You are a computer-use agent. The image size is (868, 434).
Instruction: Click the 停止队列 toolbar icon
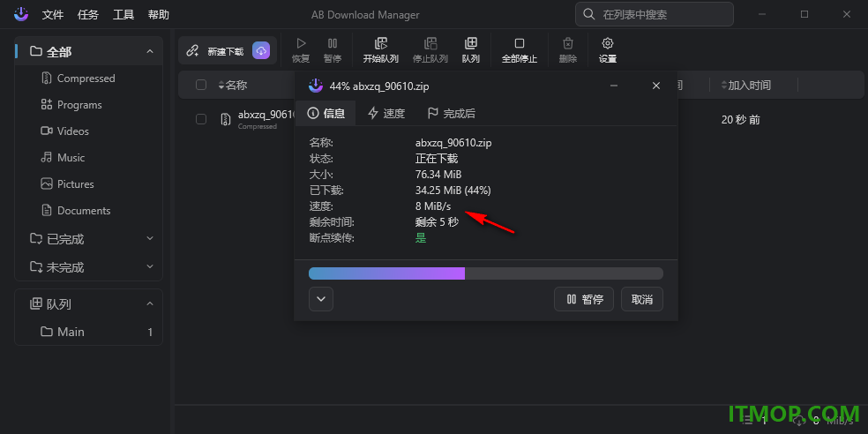[x=430, y=50]
